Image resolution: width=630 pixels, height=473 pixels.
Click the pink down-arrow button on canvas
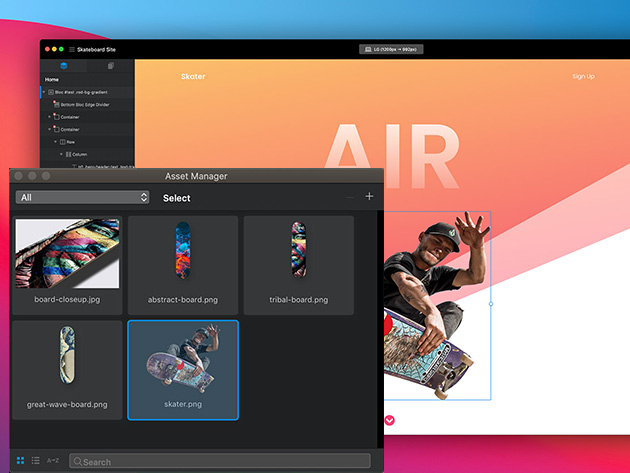pyautogui.click(x=389, y=420)
